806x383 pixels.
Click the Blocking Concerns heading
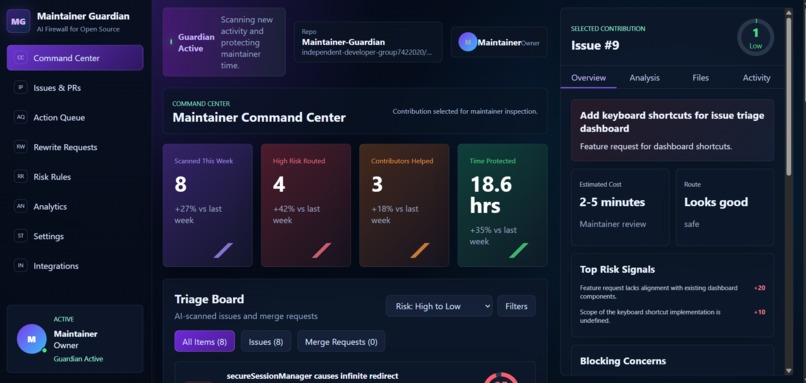(x=623, y=361)
